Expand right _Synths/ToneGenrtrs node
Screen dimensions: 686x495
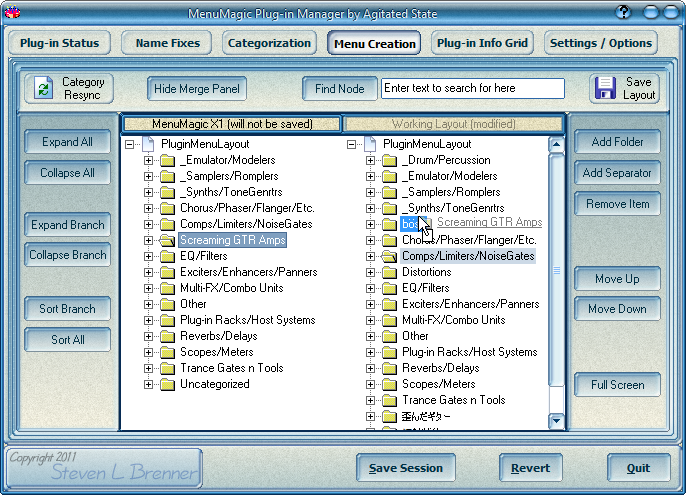pos(370,208)
